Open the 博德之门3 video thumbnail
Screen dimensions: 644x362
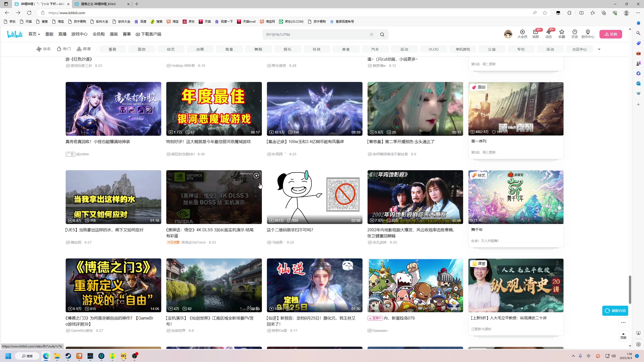113,285
